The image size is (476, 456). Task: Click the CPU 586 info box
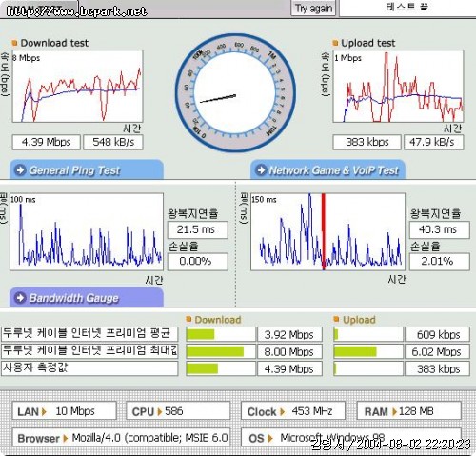click(178, 411)
